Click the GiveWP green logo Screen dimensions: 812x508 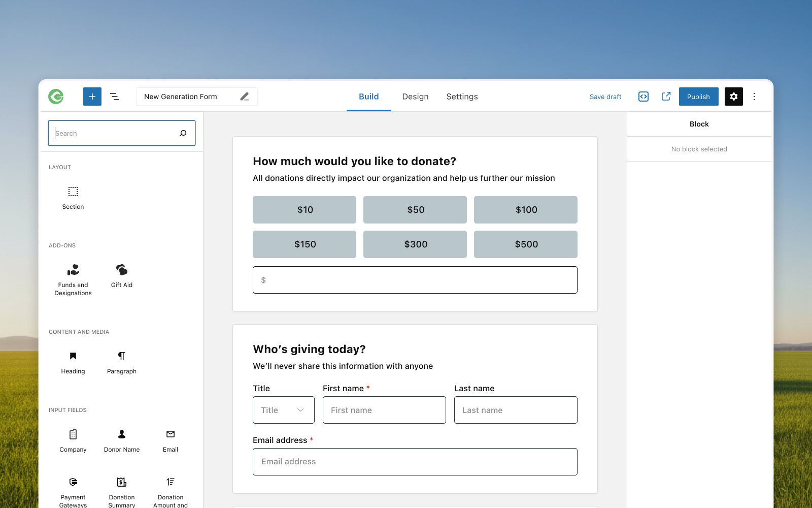(56, 97)
